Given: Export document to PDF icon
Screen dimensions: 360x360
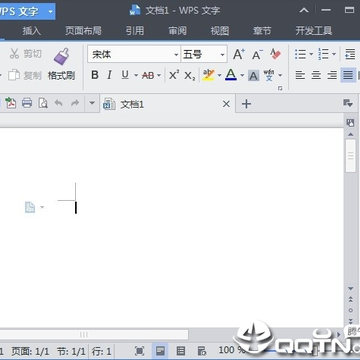Looking at the screenshot, I should click(11, 103).
